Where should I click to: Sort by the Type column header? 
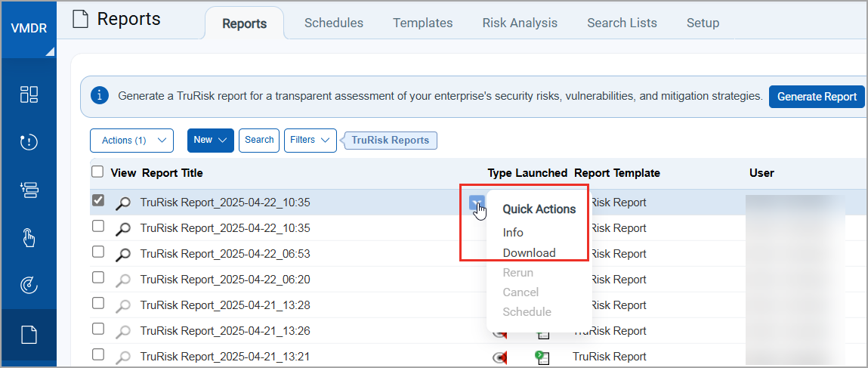coord(500,173)
